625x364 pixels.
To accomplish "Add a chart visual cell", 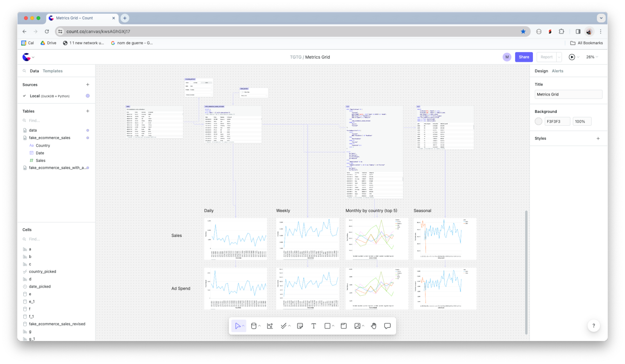I will pyautogui.click(x=270, y=326).
